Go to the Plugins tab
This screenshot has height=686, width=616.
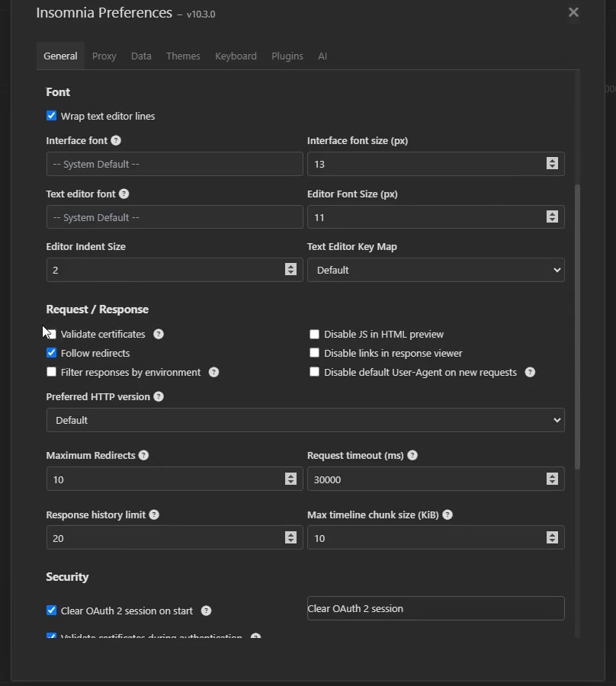pos(287,56)
